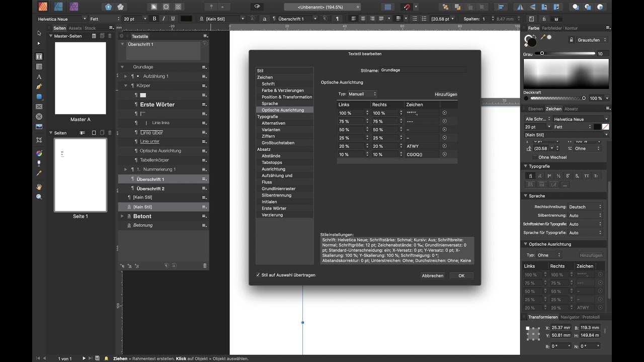Select the Place Image tool

point(39,127)
